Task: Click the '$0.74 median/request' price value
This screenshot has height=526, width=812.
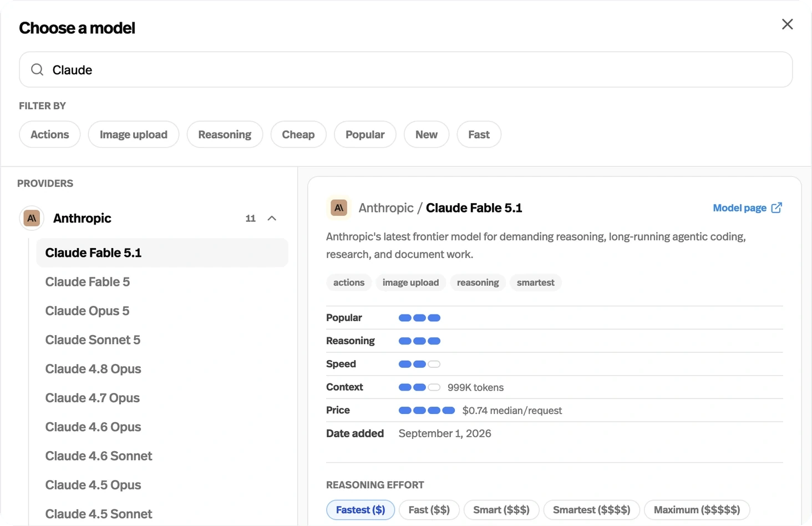Action: [x=512, y=411]
